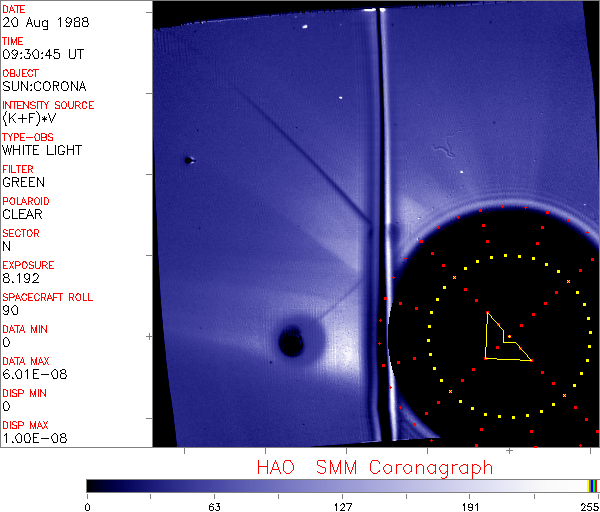Click the 191 tick label under colorbar

point(470,507)
